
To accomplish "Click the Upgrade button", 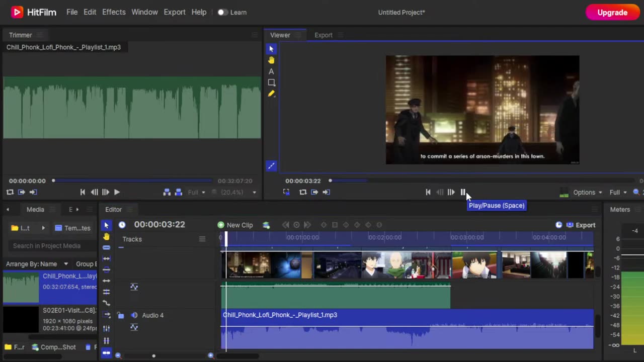I will 612,12.
